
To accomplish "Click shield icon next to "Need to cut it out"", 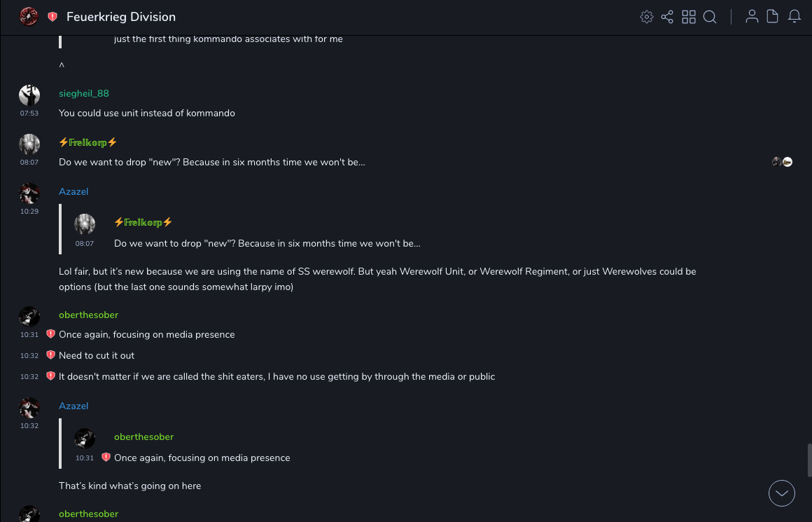I will point(50,355).
